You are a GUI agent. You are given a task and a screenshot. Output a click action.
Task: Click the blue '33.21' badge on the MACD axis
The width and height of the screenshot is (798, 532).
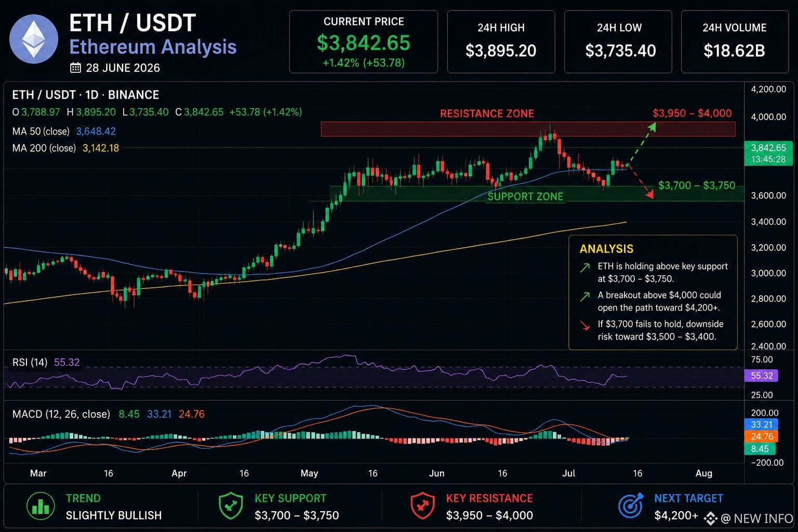(x=761, y=424)
